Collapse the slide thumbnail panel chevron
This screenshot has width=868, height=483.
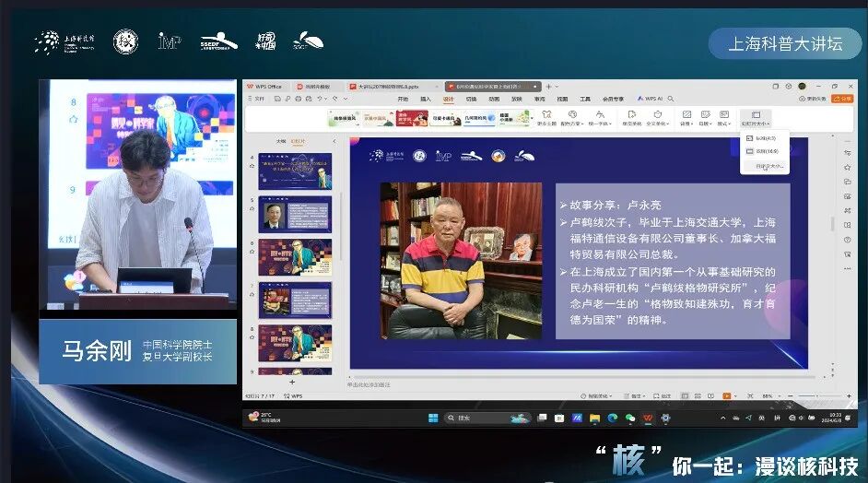334,141
